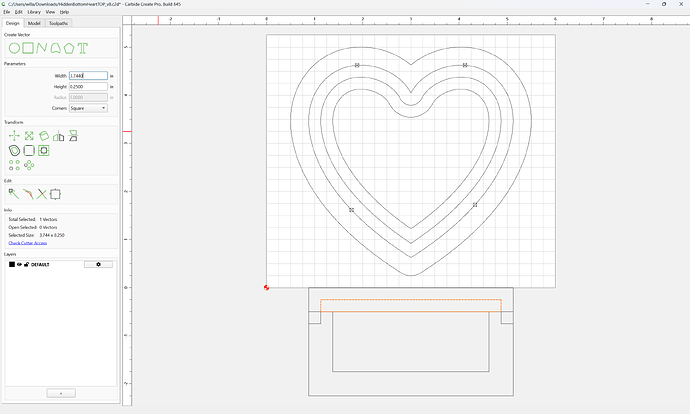Click the 'Open Selected: 0 Vectors' text
The height and width of the screenshot is (414, 690).
[33, 227]
